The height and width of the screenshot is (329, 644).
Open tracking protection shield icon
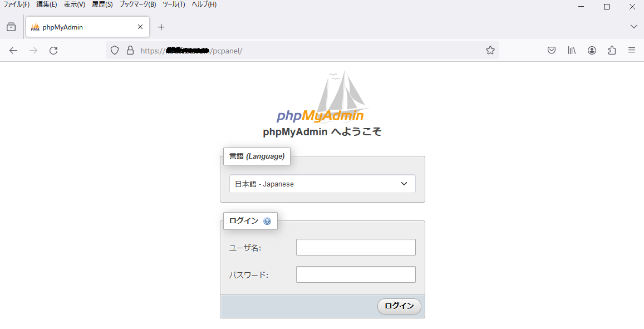coord(115,51)
